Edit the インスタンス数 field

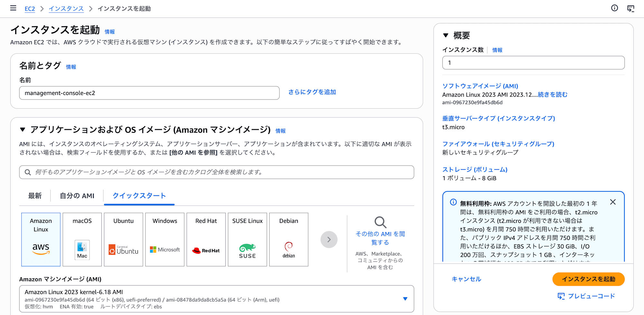(533, 63)
